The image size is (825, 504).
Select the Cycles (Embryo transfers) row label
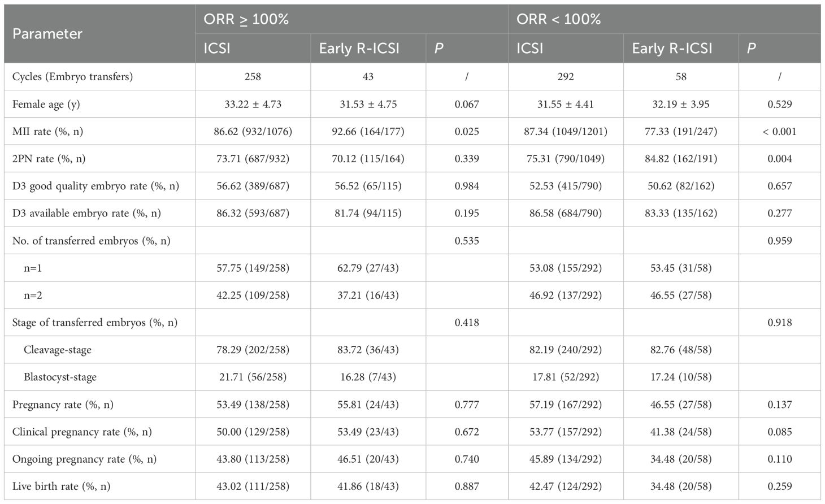coord(72,76)
